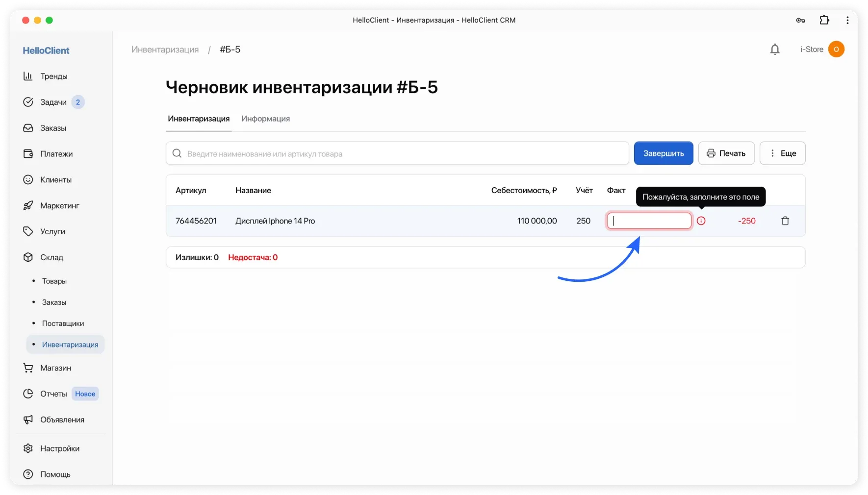This screenshot has width=868, height=495.
Task: Delete the Дисплей Iphone 14 Pro row
Action: pyautogui.click(x=785, y=221)
